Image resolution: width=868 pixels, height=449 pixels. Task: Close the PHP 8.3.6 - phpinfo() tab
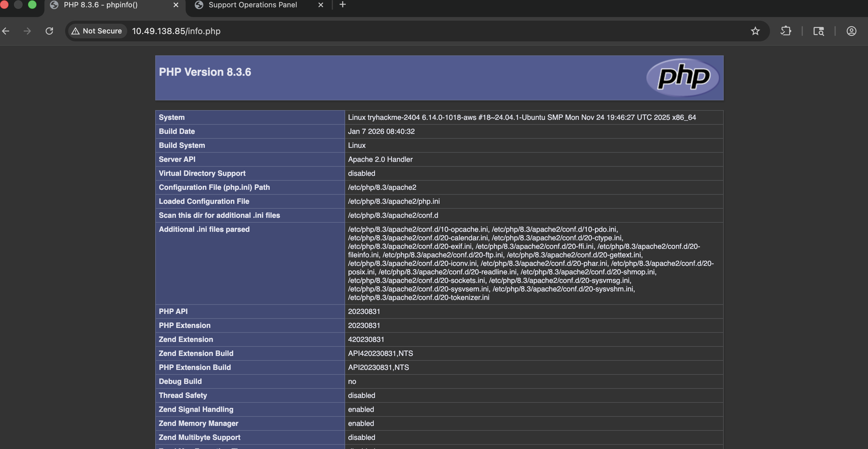[x=176, y=5]
